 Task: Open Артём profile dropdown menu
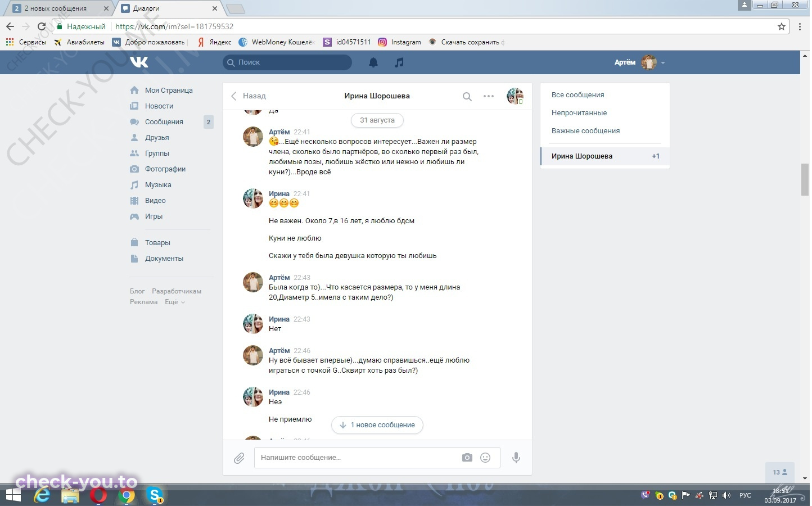640,62
